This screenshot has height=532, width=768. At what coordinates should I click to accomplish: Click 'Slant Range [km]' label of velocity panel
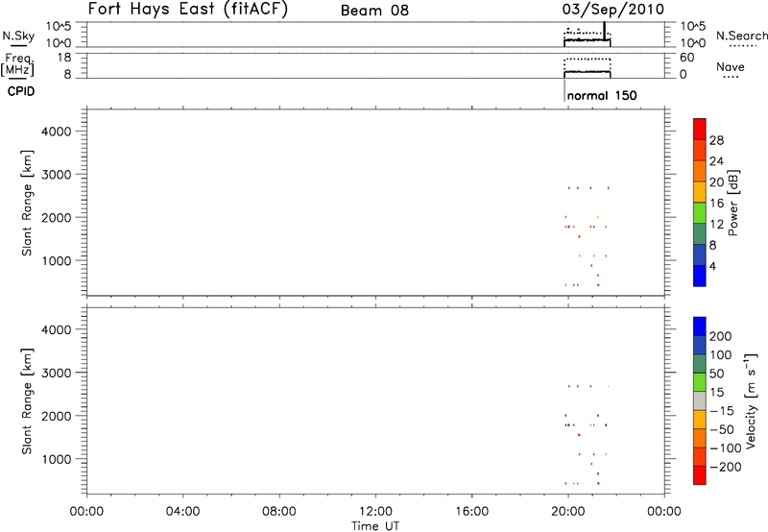27,401
